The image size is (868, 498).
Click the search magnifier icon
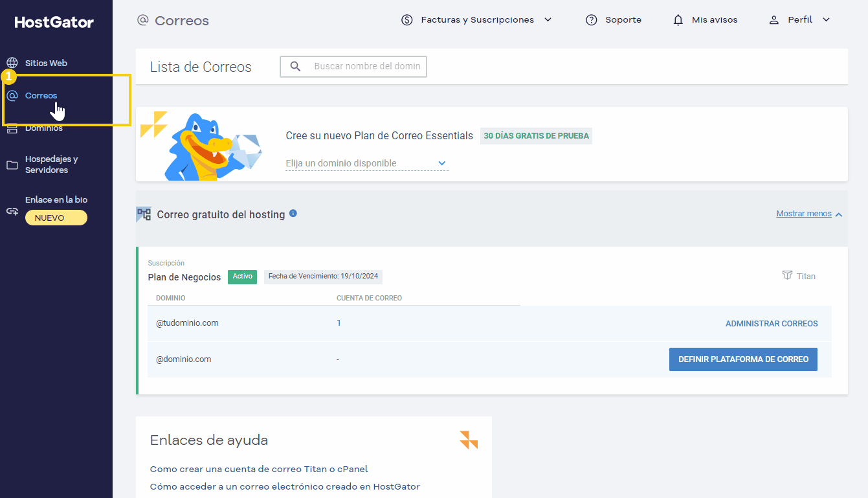[x=296, y=66]
